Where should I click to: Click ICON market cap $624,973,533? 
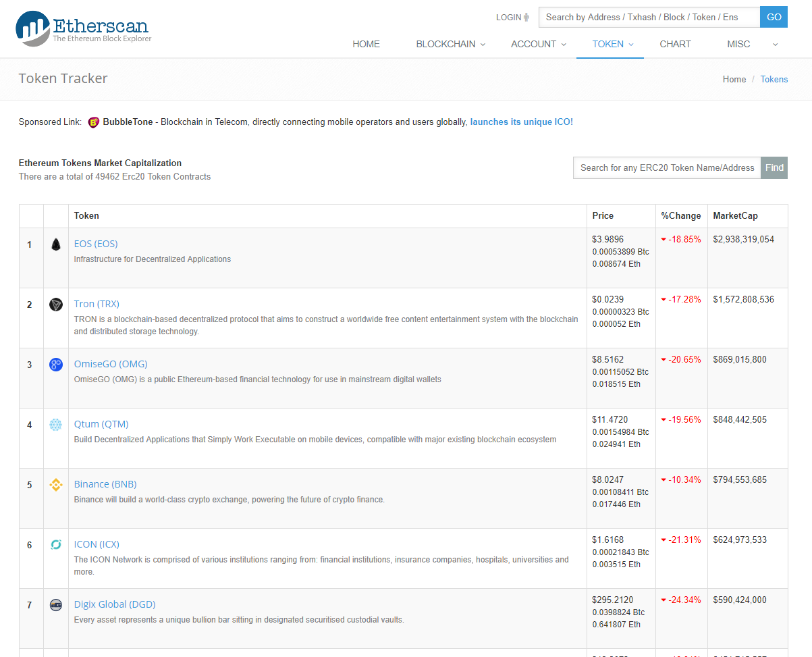740,540
